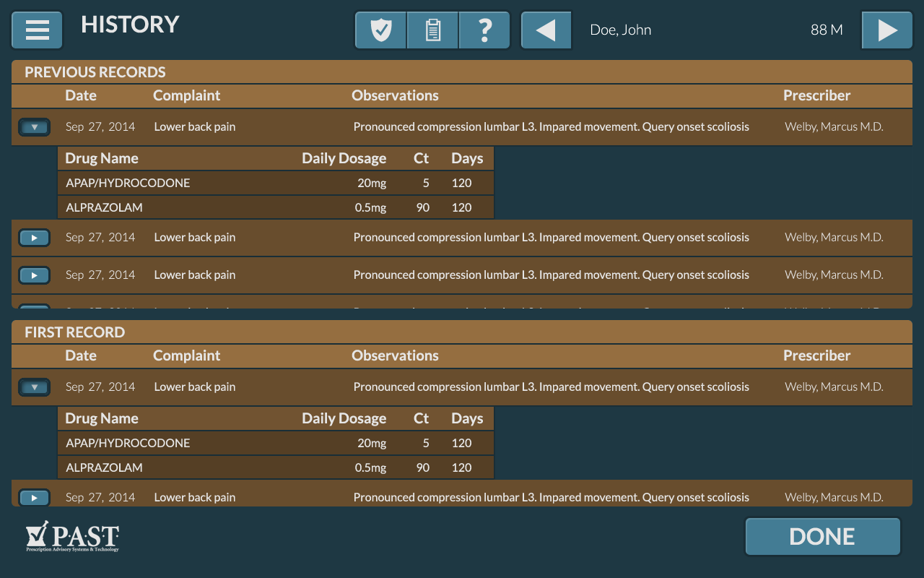Open the clipboard notes icon

tap(432, 30)
